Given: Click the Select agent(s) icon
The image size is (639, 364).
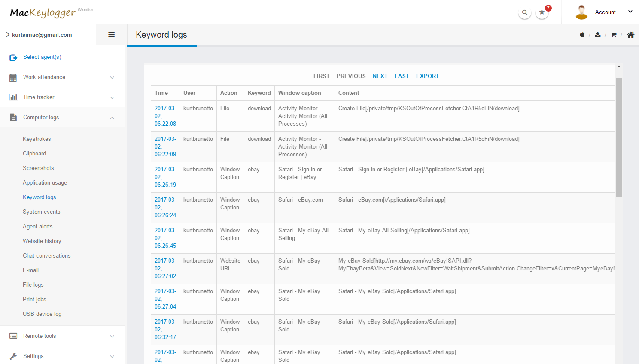Looking at the screenshot, I should (x=13, y=57).
